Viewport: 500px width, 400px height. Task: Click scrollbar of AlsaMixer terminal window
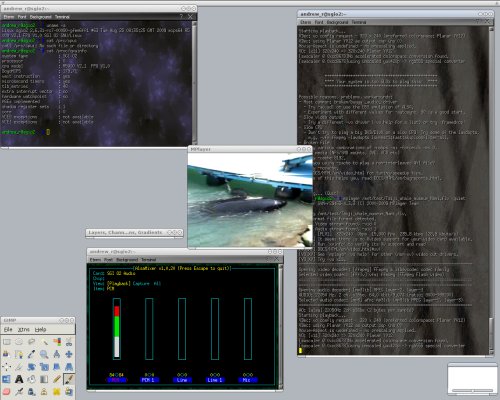point(281,326)
